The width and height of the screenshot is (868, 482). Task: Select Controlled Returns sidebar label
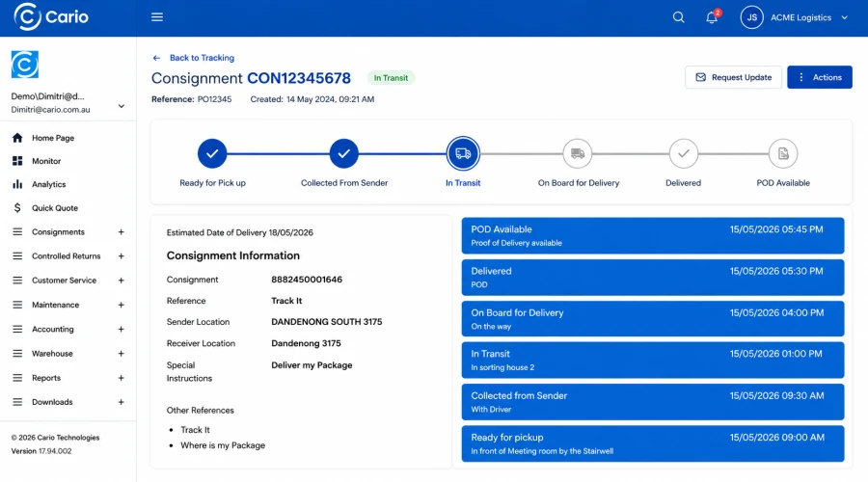click(66, 256)
